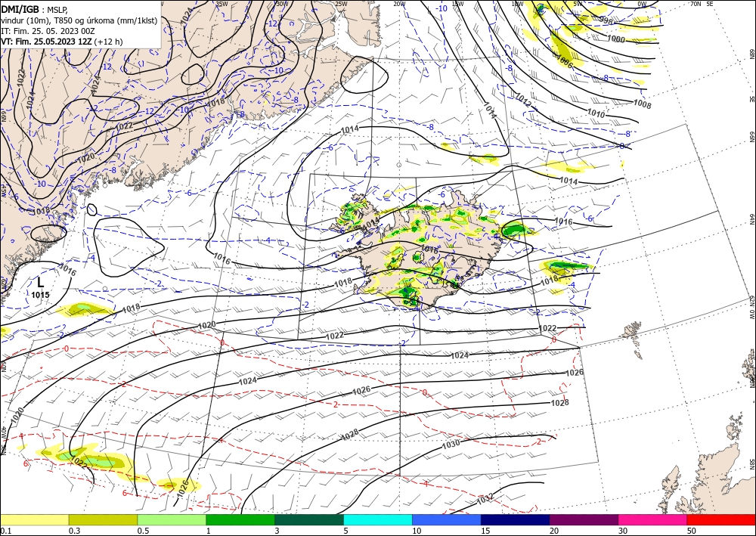Click the "1030" isobar label
The width and height of the screenshot is (756, 536).
click(451, 444)
